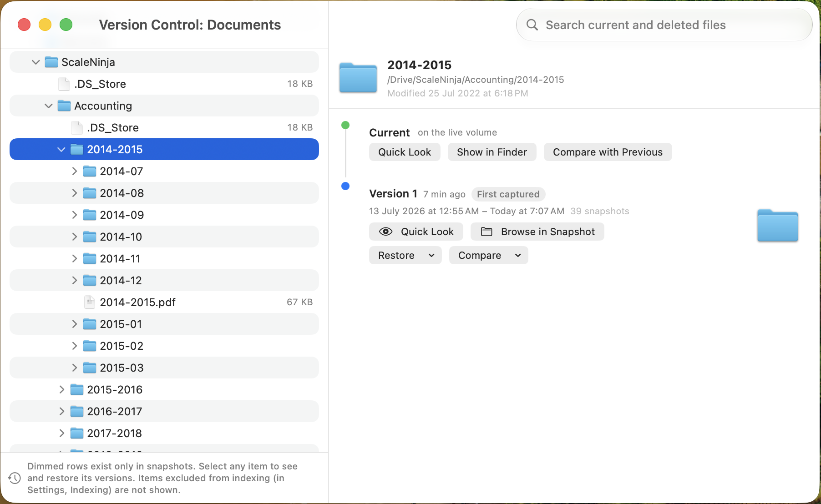Collapse the ScaleNinja folder
Viewport: 821px width, 504px height.
35,62
